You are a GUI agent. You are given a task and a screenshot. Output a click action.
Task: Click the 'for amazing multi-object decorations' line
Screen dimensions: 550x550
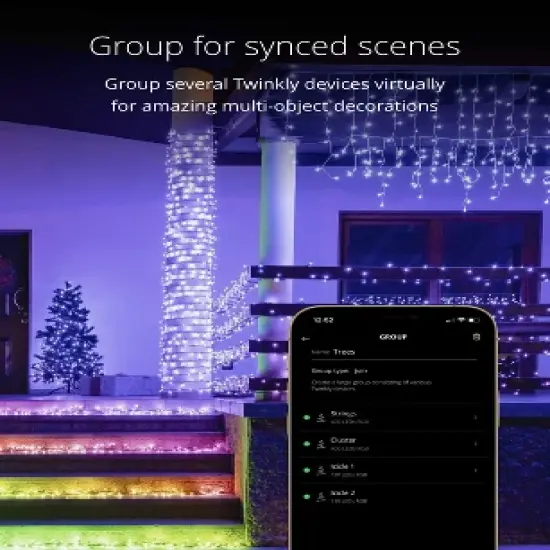275,106
